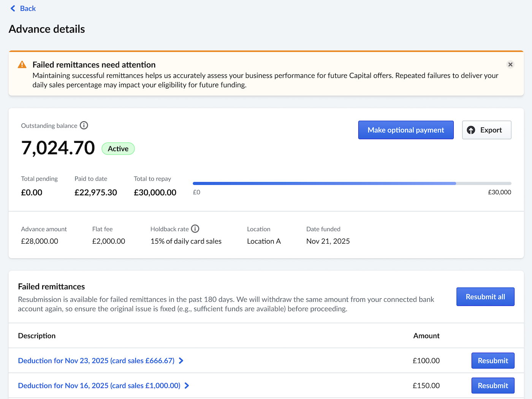This screenshot has width=532, height=399.
Task: Click the Back link
Action: click(26, 8)
